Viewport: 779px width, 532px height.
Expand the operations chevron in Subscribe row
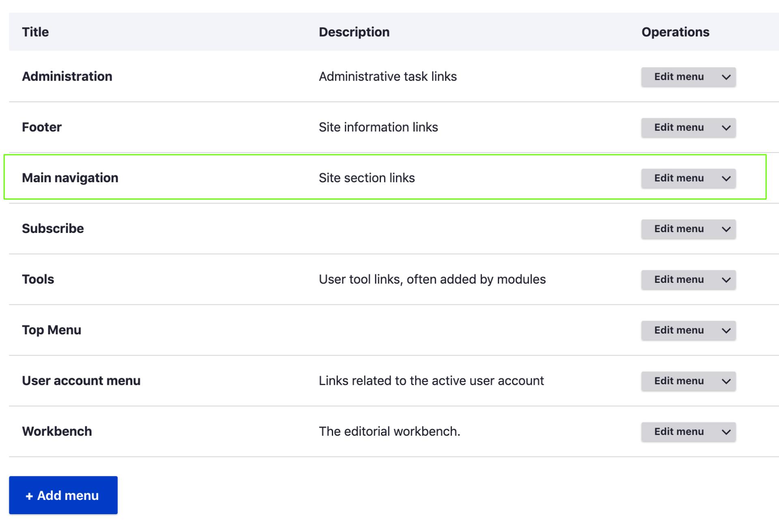click(x=726, y=229)
